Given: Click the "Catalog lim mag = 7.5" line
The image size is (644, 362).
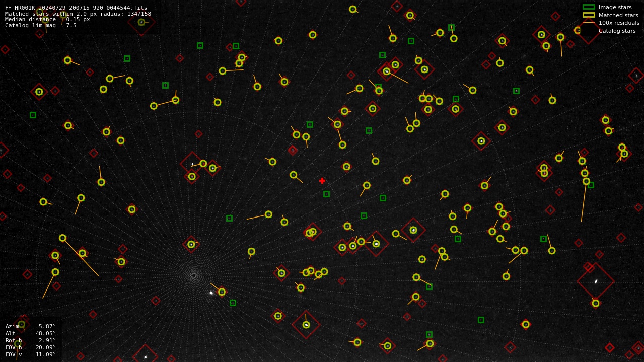Looking at the screenshot, I should tap(41, 26).
